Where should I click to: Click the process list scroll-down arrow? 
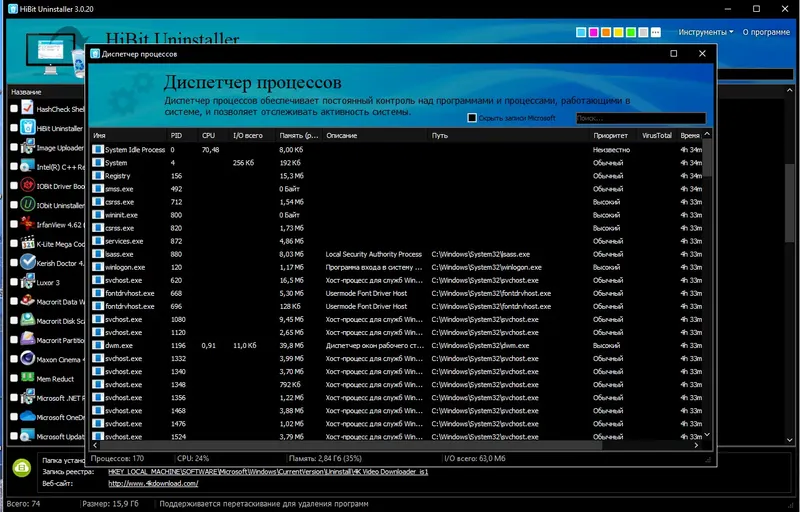[x=707, y=434]
